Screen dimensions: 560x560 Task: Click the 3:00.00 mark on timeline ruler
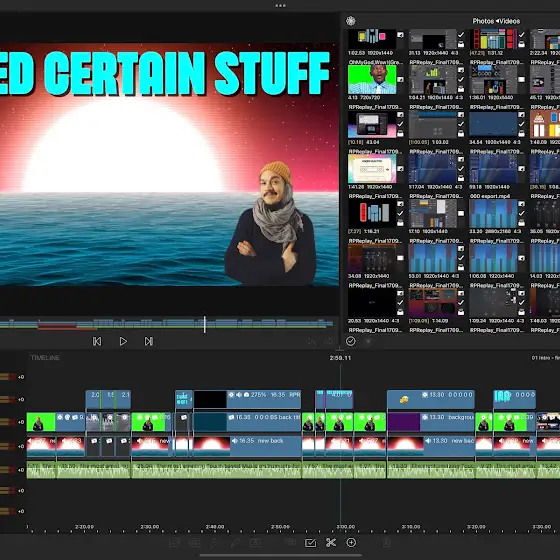(x=345, y=527)
